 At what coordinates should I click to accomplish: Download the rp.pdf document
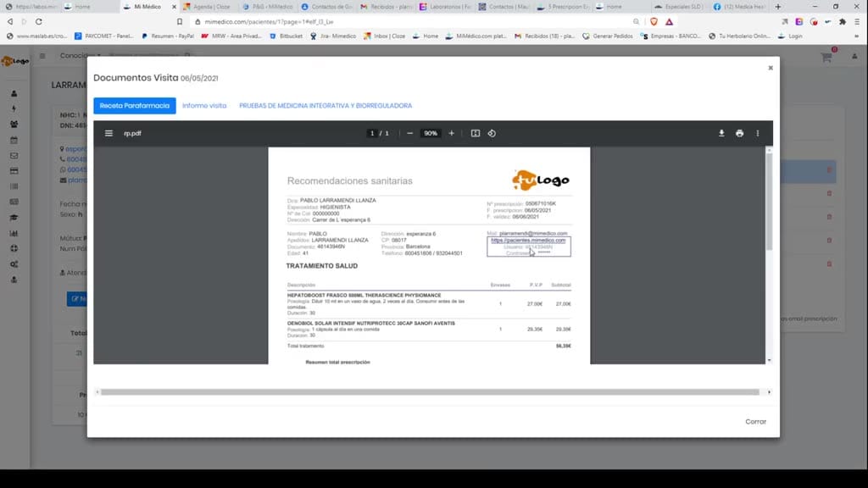click(721, 133)
